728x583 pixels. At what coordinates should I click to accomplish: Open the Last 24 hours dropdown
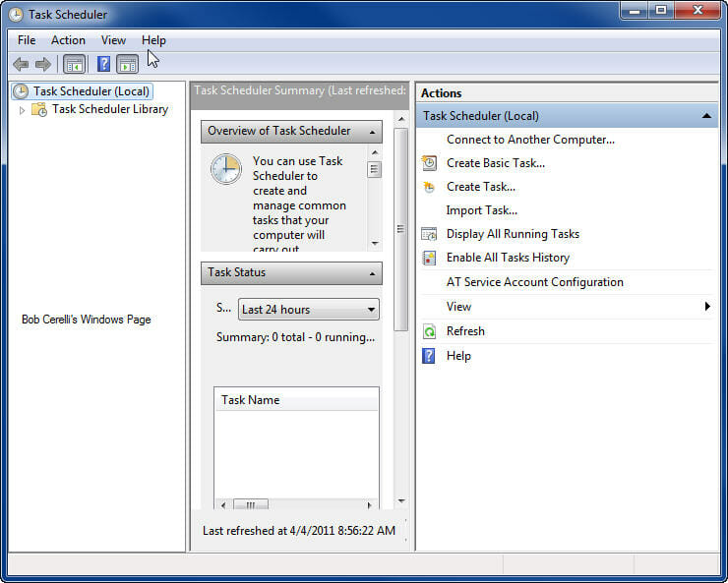(x=309, y=310)
